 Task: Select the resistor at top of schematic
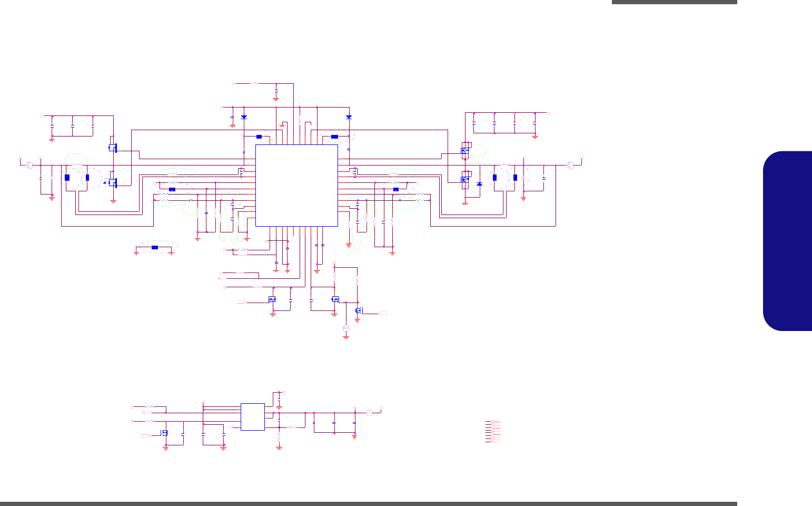(x=254, y=83)
